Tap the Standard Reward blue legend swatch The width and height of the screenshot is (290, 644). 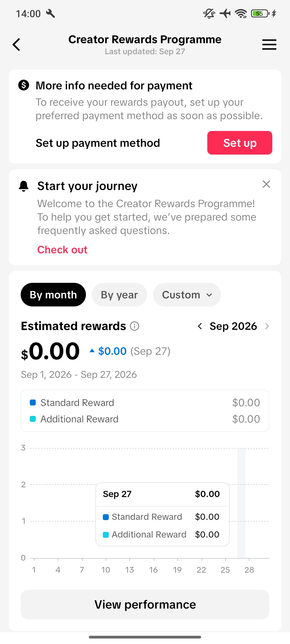tap(33, 402)
